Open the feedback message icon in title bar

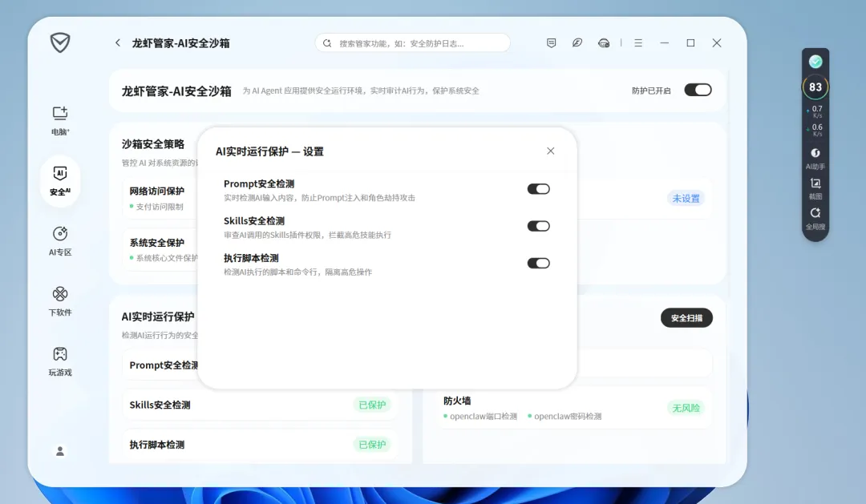click(x=551, y=42)
